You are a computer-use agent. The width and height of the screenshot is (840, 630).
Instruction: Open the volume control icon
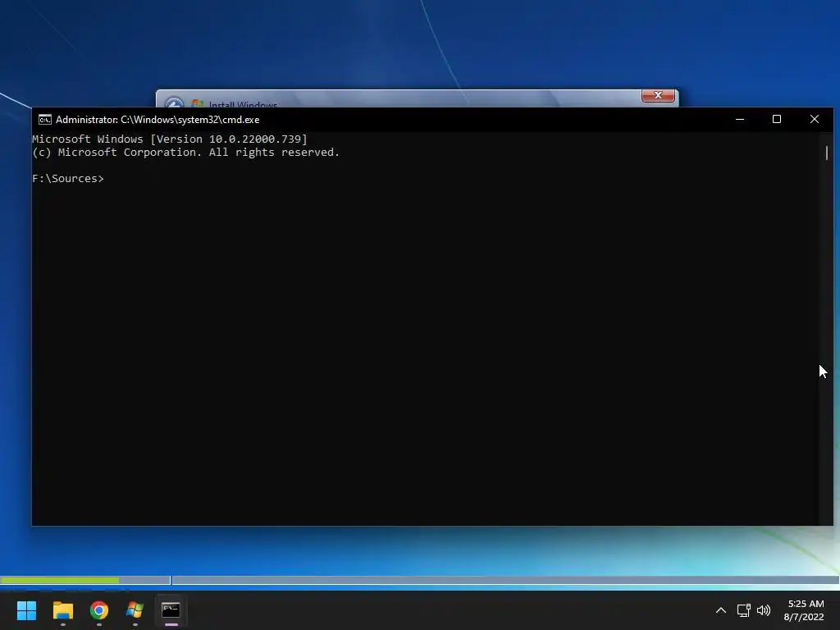(764, 610)
